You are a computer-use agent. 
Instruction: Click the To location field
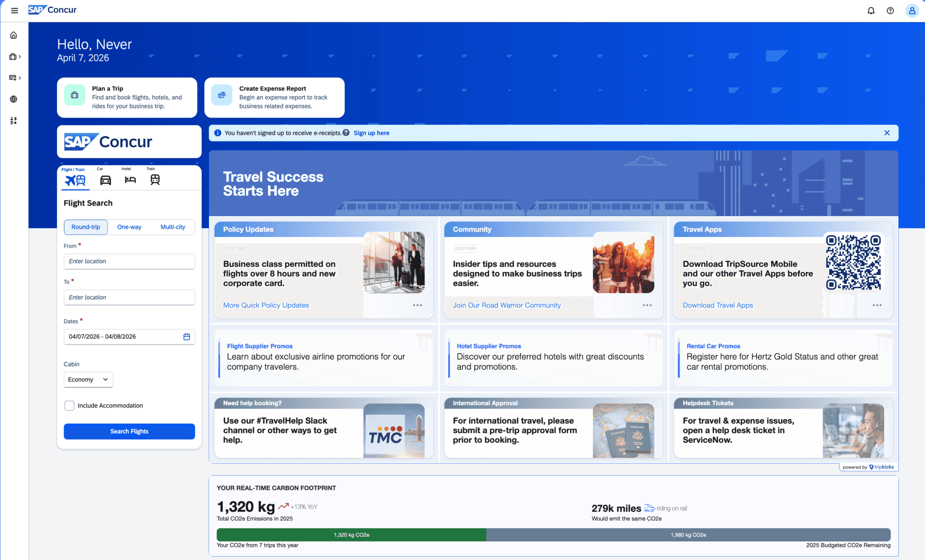point(129,297)
